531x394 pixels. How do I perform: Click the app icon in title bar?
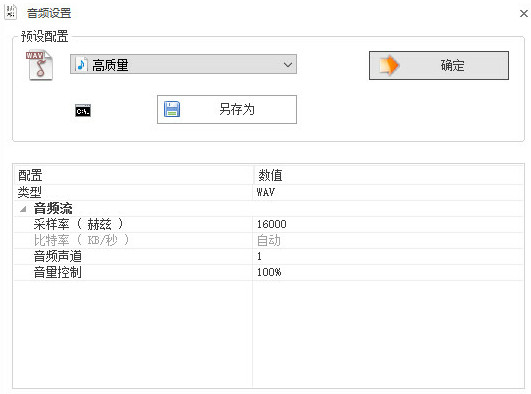10,13
